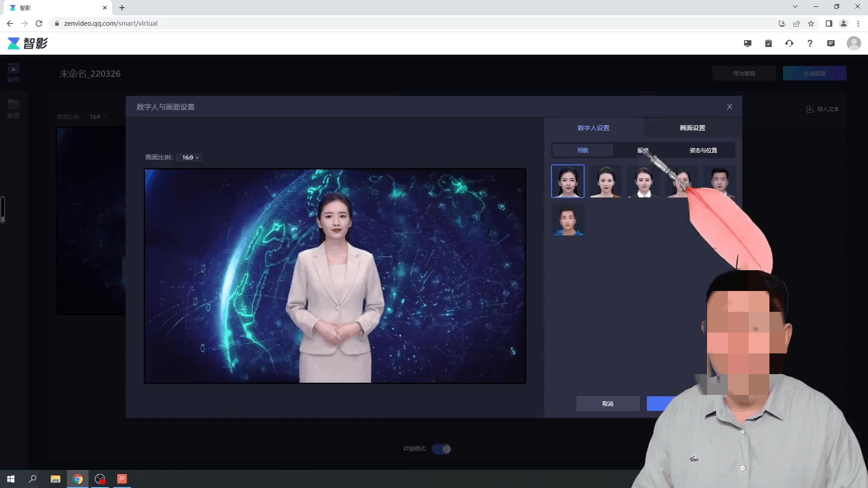Image resolution: width=868 pixels, height=488 pixels.
Task: Close the 数字人与画面设置 dialog
Action: [730, 107]
